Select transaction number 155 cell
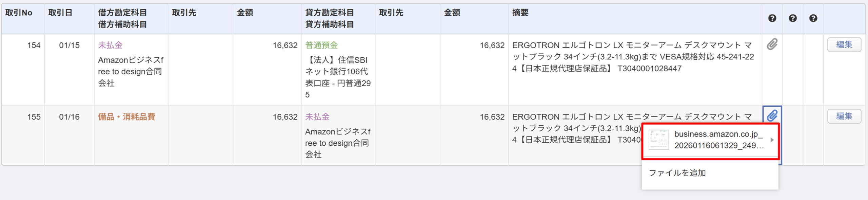868x200 pixels. [34, 117]
